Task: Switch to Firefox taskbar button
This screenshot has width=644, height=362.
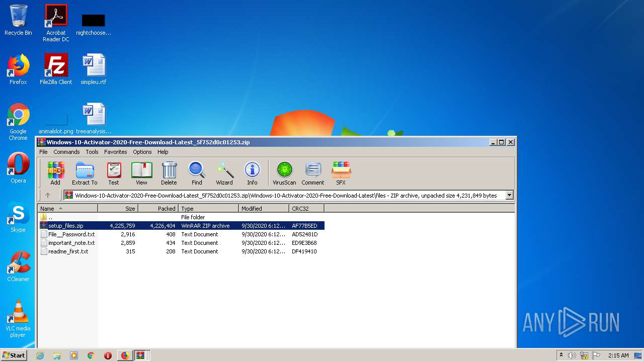Action: coord(125,355)
